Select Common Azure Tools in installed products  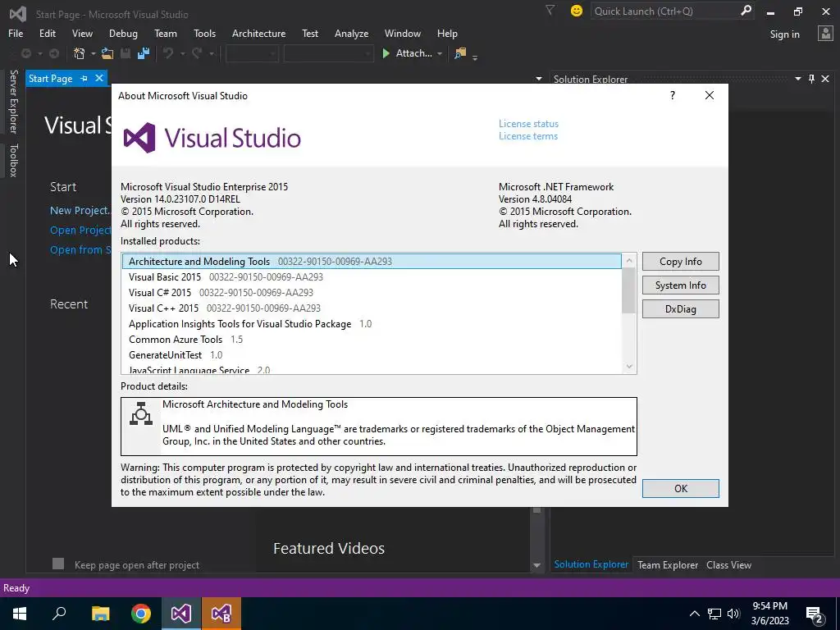click(372, 339)
